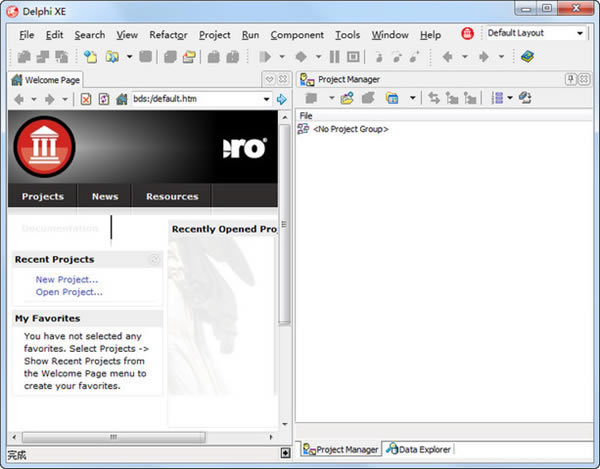The width and height of the screenshot is (600, 469).
Task: Click the status bar arrow icon at bottom
Action: click(285, 453)
